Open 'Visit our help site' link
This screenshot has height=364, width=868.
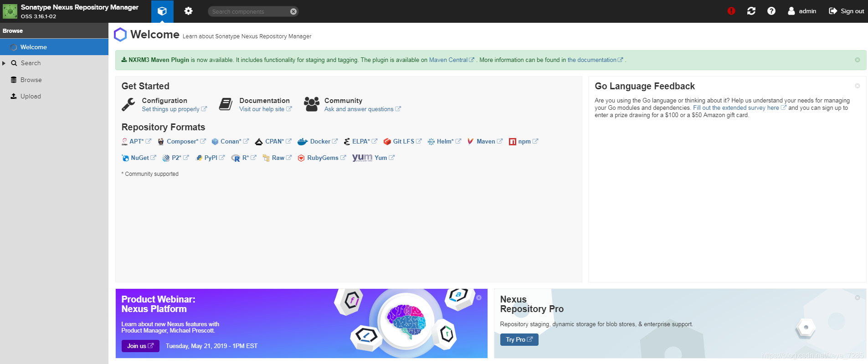tap(265, 109)
